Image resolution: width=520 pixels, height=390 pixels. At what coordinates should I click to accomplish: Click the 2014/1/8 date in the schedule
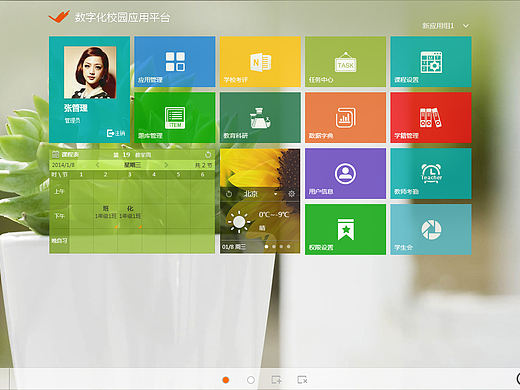(63, 165)
